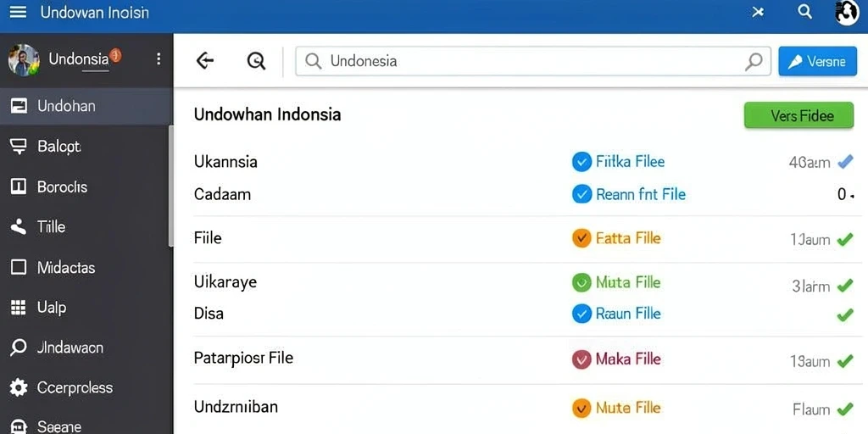Click the columns icon next to Boroclis
Viewport: 868px width, 434px height.
[19, 187]
